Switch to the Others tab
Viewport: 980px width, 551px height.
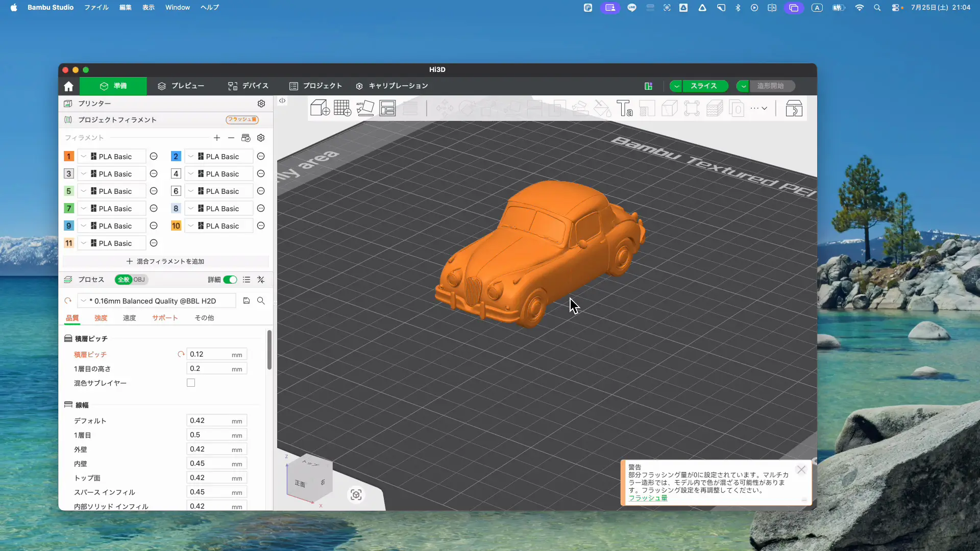[x=204, y=318]
